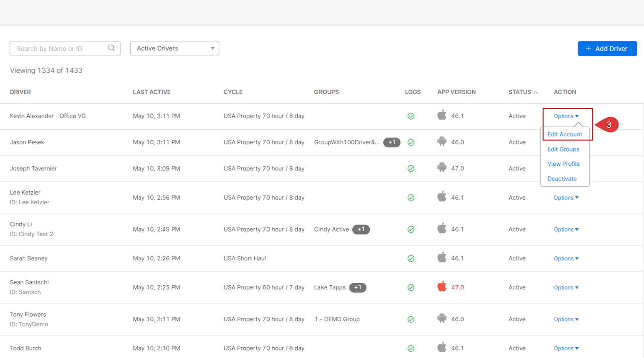The image size is (644, 358).
Task: Click Jason Pesek's +1 groups badge
Action: point(392,142)
